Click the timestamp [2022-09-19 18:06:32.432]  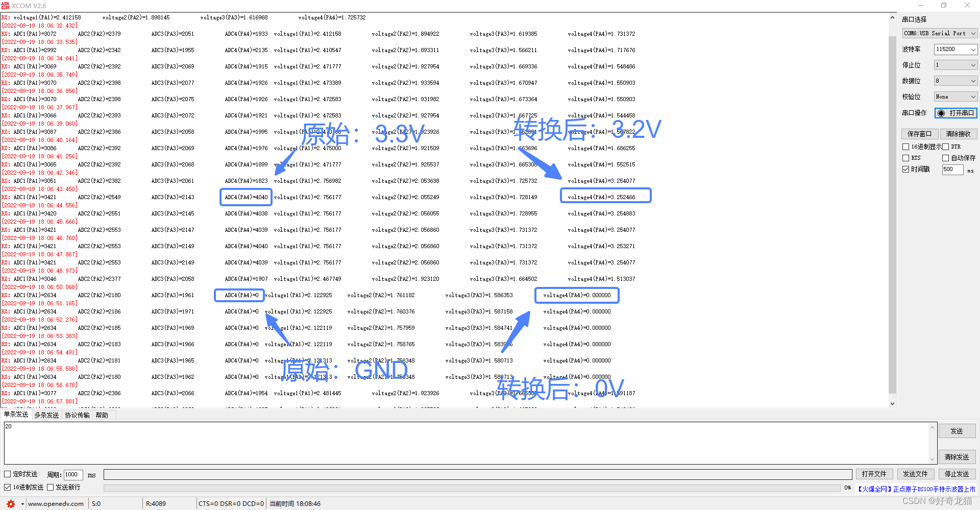click(x=40, y=26)
